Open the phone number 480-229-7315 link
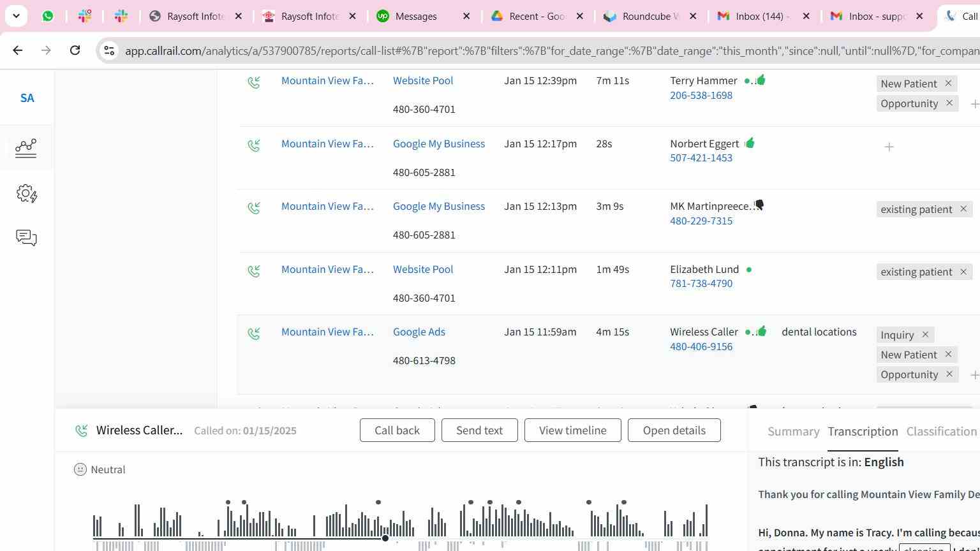Screen dimensions: 980x551 click(x=701, y=221)
